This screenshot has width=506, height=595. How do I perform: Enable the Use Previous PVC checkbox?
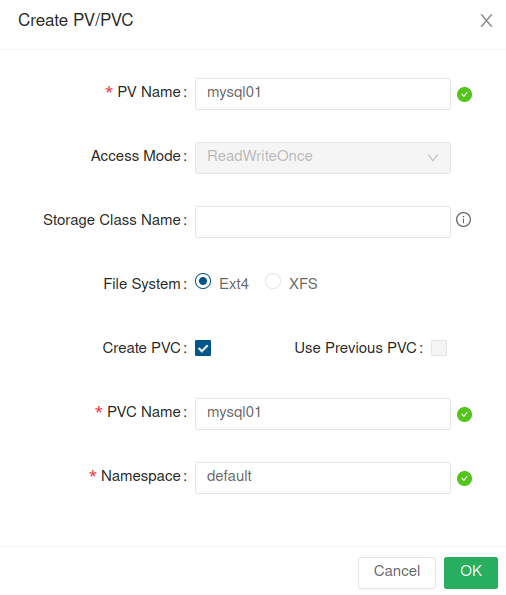(439, 348)
